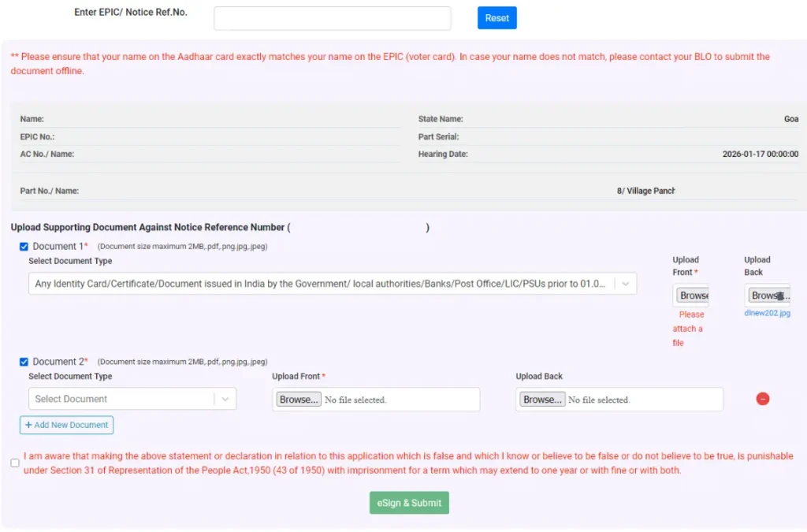The image size is (807, 532).
Task: Enable the Section 31 declaration checkbox
Action: click(x=14, y=462)
